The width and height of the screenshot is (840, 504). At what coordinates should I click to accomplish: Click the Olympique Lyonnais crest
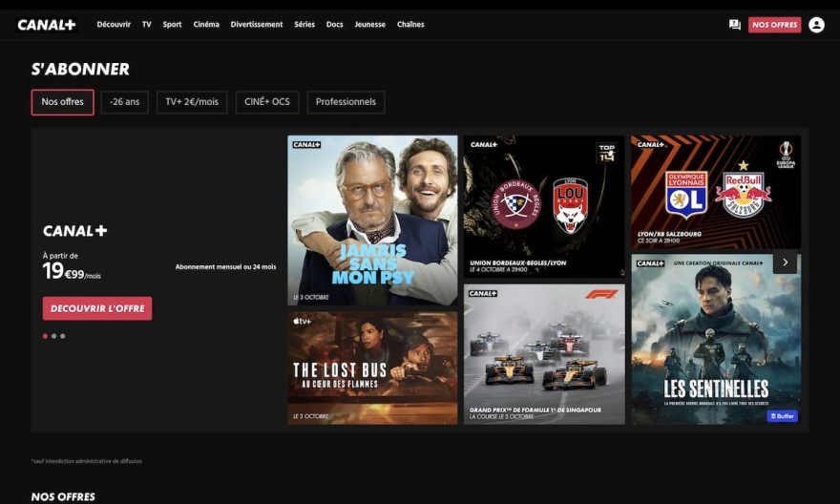click(686, 195)
